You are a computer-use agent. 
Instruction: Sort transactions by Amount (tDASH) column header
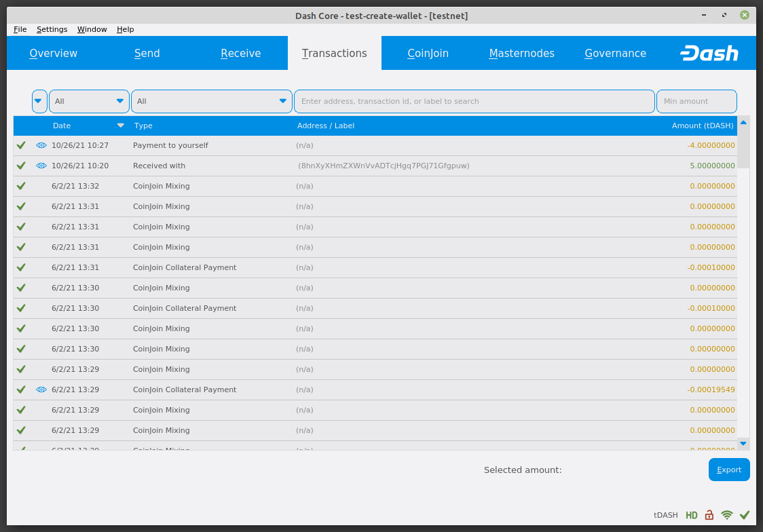[702, 126]
